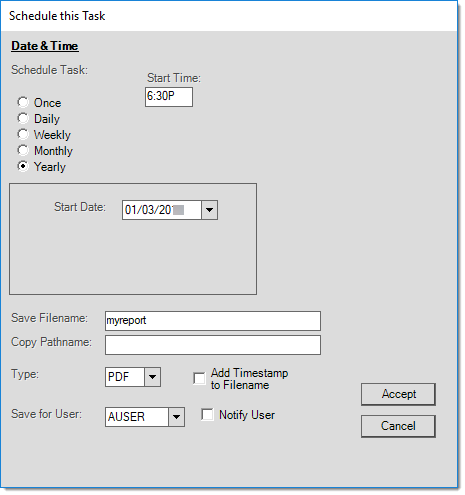Open the Type dropdown arrow
465x495 pixels.
[153, 377]
